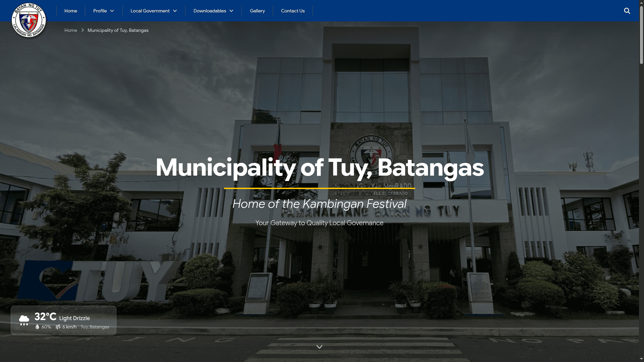644x362 pixels.
Task: Click the scroll-down chevron at the hero bottom
Action: click(x=319, y=347)
